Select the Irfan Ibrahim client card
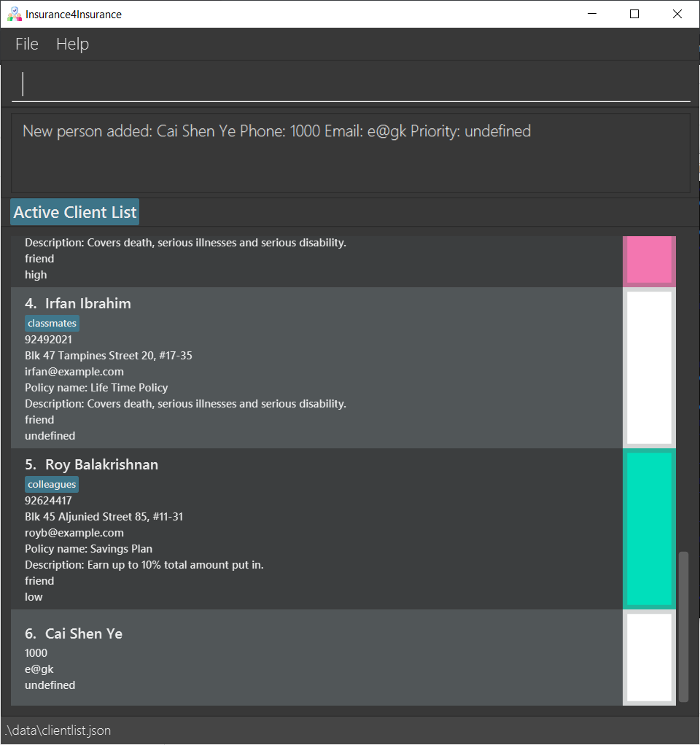This screenshot has width=700, height=745. point(316,367)
